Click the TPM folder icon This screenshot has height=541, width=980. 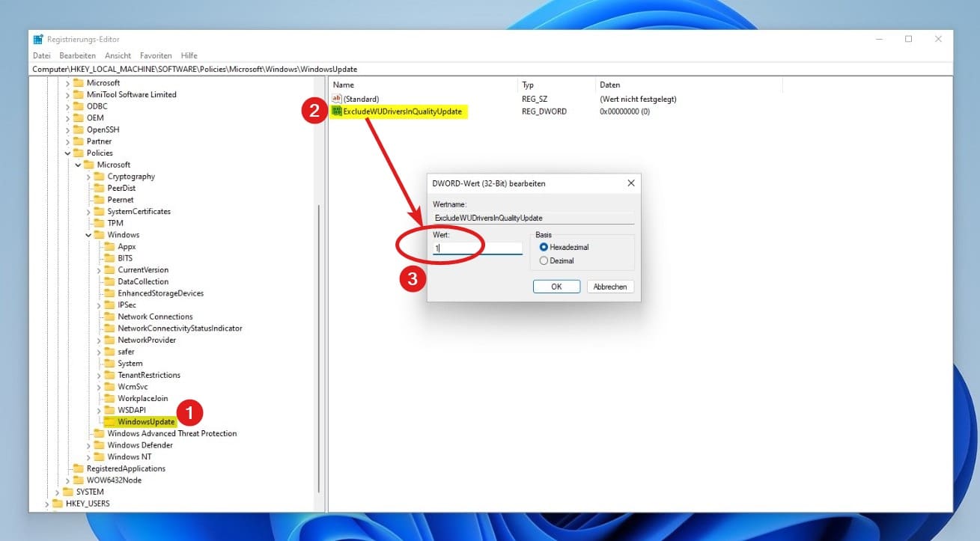(x=100, y=223)
